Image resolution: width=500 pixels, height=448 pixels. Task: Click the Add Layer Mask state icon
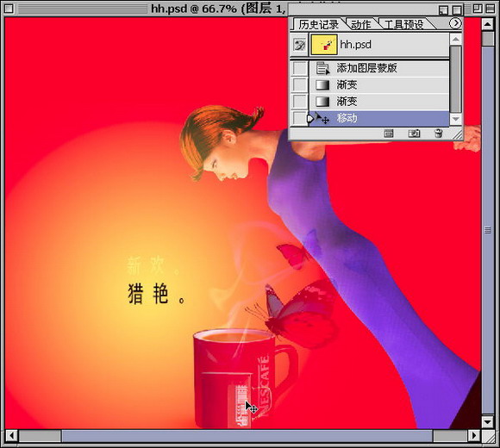(322, 68)
